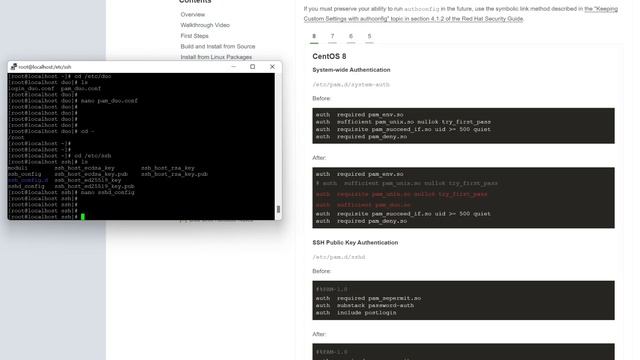The width and height of the screenshot is (640, 360).
Task: Click the /etc/pam.d/system-auth path text
Action: pos(351,85)
